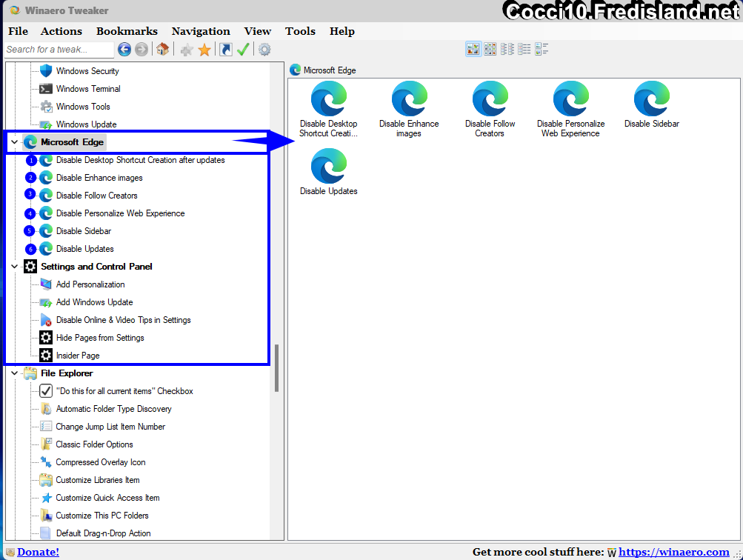This screenshot has height=560, width=743.
Task: Switch to details view mode
Action: (x=542, y=49)
